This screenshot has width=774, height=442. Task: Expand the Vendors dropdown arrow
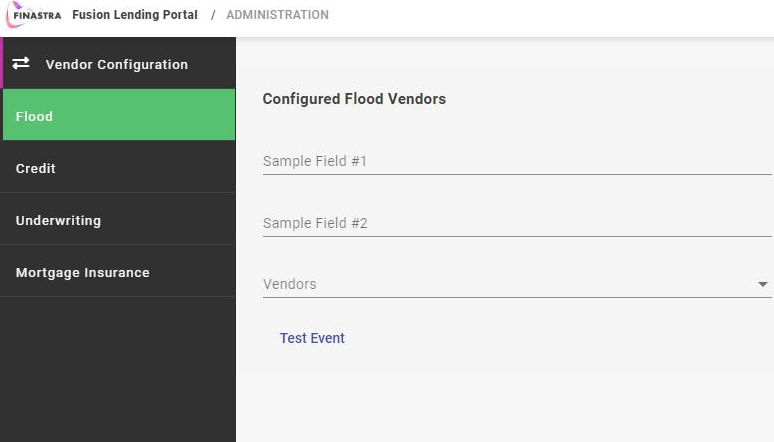pos(763,285)
